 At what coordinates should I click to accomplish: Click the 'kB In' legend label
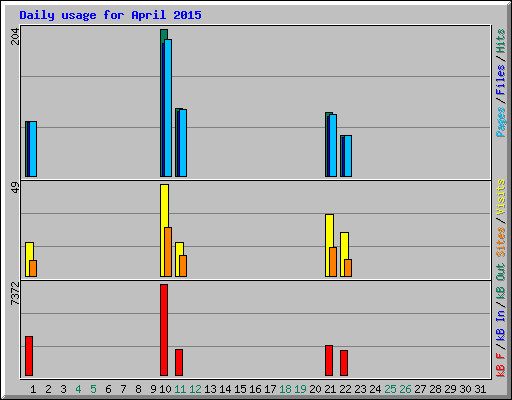coord(501,325)
